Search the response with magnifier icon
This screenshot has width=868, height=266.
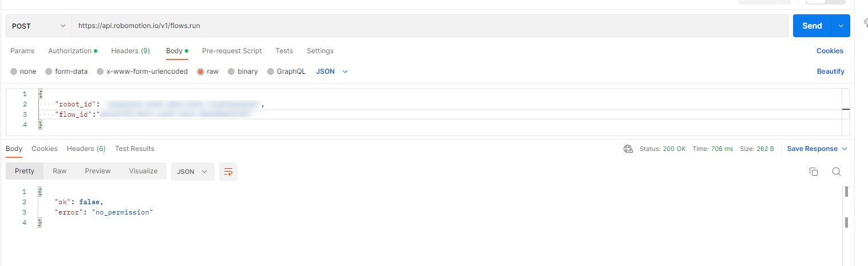[x=836, y=172]
